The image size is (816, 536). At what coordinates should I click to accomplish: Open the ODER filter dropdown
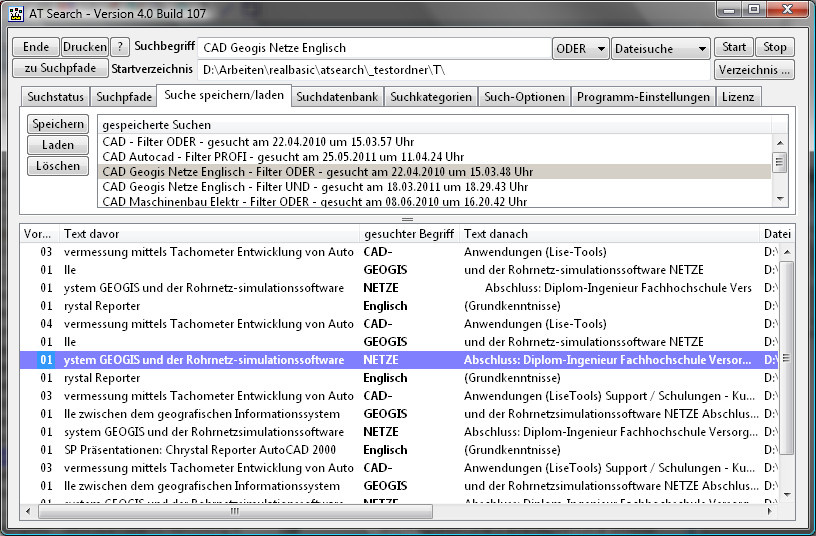[580, 48]
